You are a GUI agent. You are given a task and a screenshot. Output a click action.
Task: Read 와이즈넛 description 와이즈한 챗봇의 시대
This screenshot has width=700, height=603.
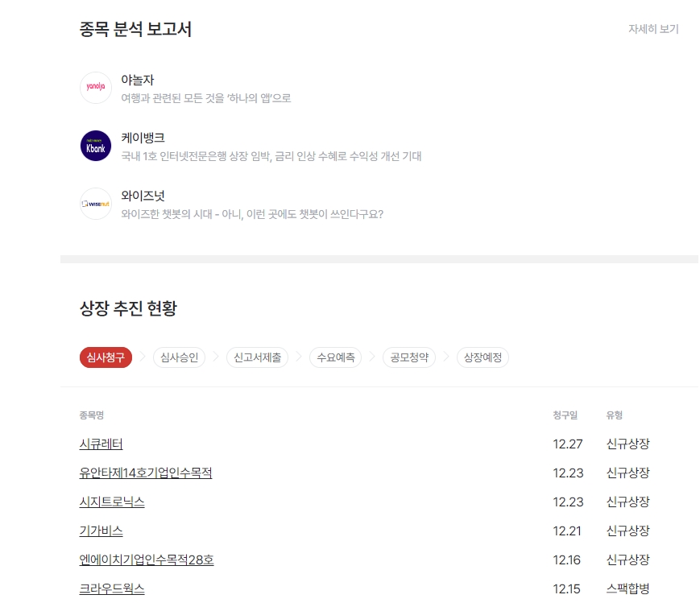252,214
